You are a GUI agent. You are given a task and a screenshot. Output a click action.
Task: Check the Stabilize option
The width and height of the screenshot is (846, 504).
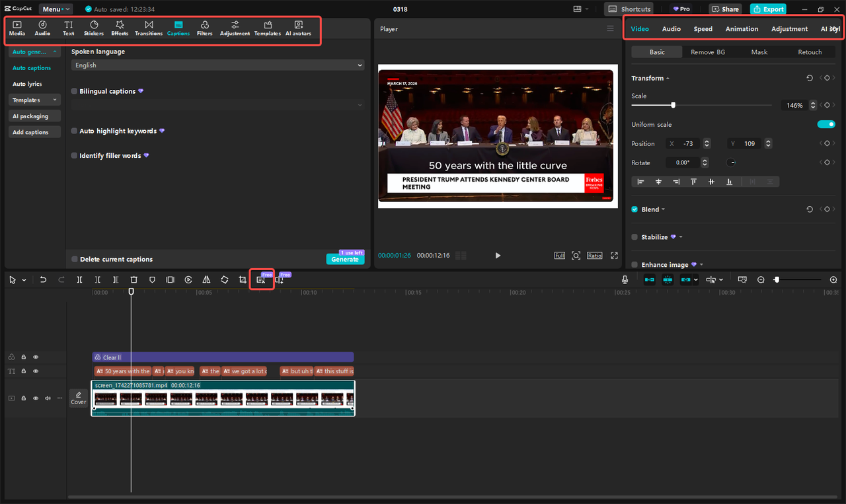635,236
